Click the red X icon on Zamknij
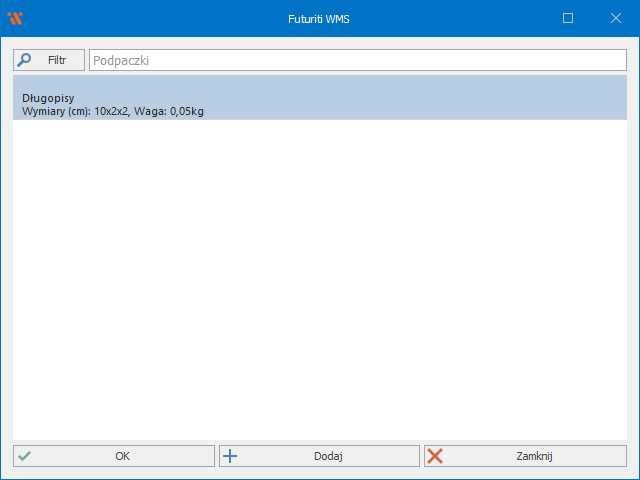The image size is (640, 480). [x=435, y=456]
